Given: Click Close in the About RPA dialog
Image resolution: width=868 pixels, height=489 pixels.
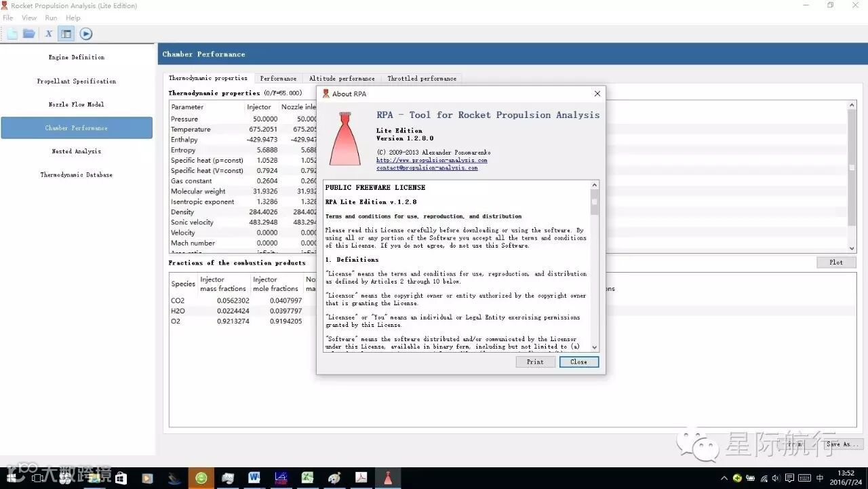Looking at the screenshot, I should click(x=578, y=361).
